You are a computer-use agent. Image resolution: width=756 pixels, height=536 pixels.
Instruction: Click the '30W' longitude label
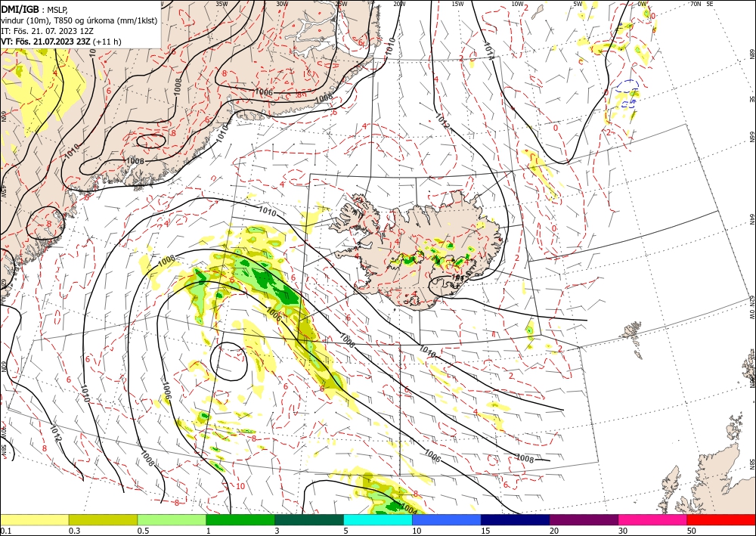coord(282,4)
